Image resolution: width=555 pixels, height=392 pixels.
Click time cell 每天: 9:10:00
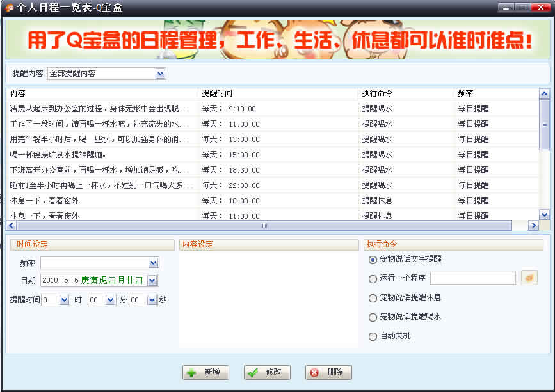229,109
